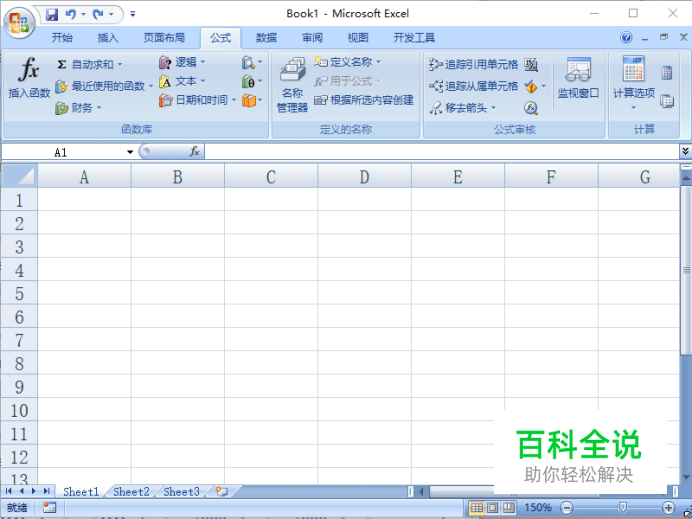
Task: Open the Name Box dropdown arrow
Action: point(130,152)
